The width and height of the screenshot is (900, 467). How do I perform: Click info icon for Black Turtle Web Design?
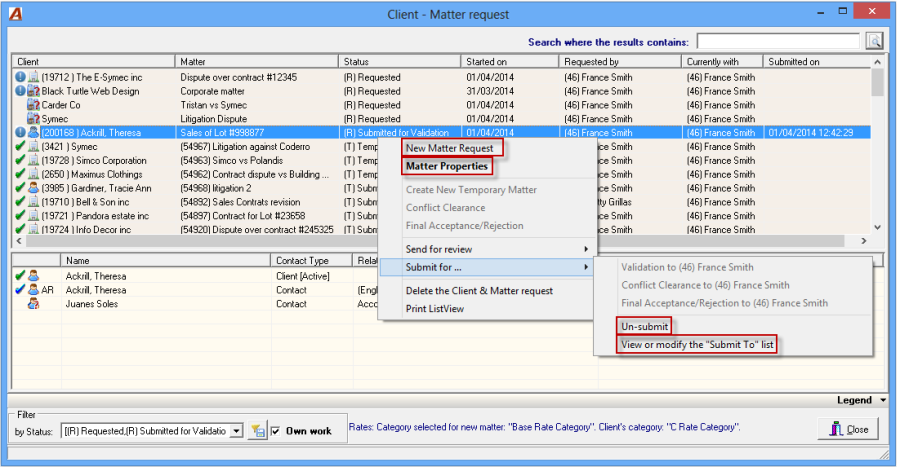pos(20,91)
